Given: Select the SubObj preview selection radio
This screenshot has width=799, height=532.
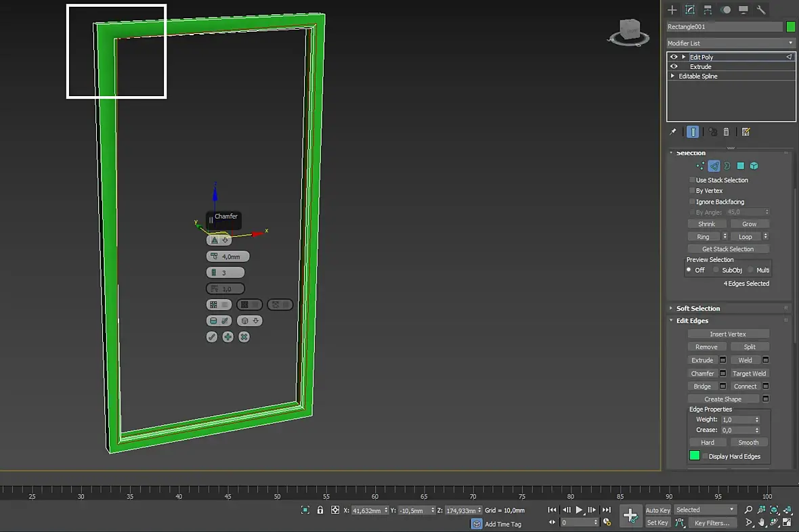Looking at the screenshot, I should 716,270.
